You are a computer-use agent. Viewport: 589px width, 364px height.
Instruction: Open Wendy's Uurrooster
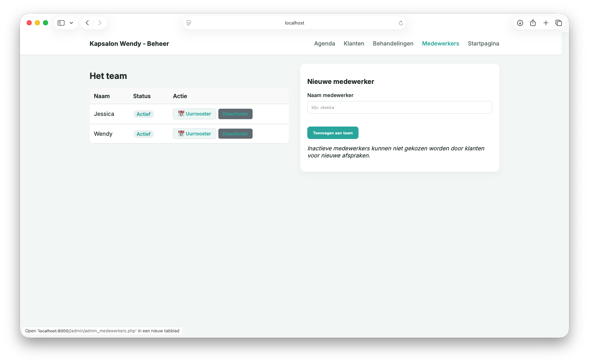(x=195, y=134)
